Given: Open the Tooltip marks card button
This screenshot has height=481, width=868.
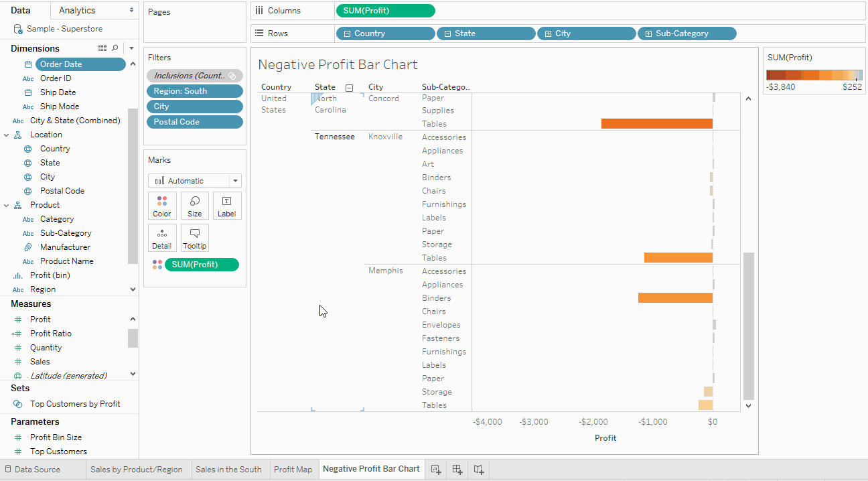Looking at the screenshot, I should (195, 238).
